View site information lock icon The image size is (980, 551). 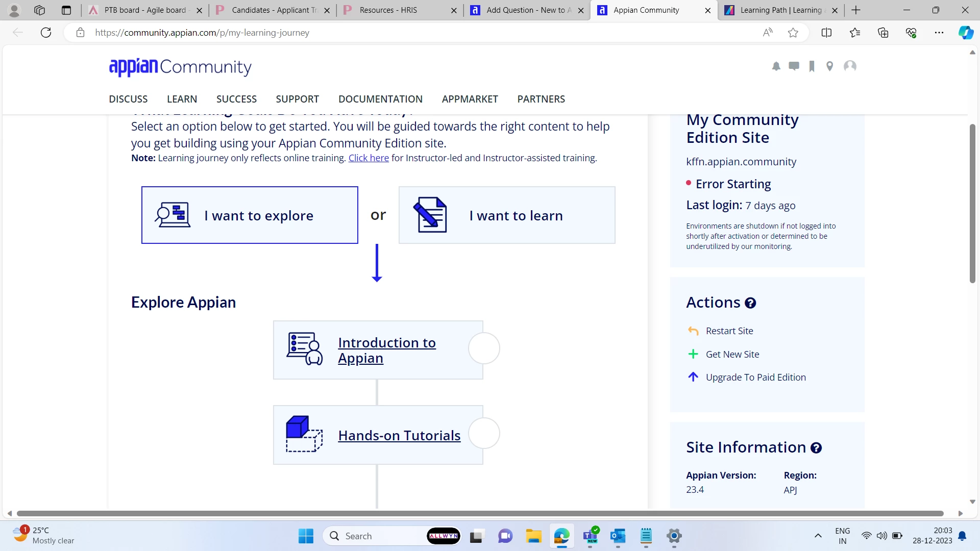click(x=80, y=33)
